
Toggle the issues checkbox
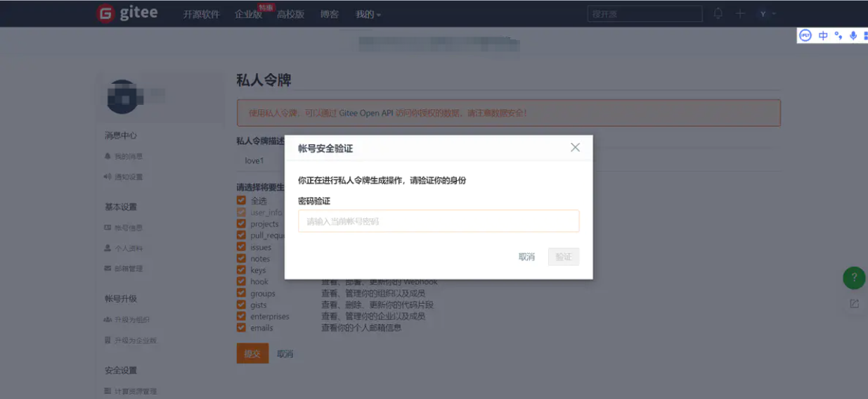[x=241, y=247]
